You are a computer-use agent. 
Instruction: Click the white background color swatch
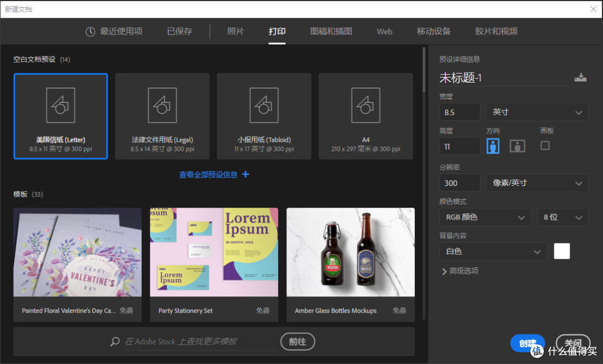(562, 251)
